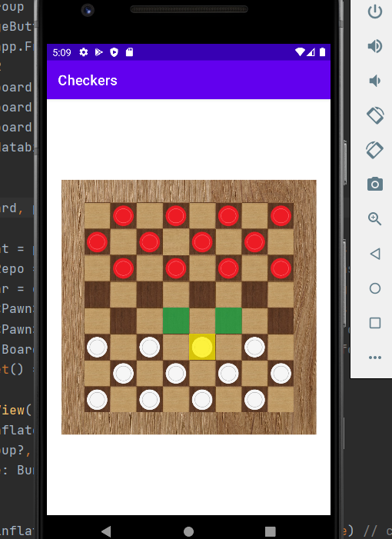The height and width of the screenshot is (539, 392).
Task: Tap the 5:09 clock in status bar
Action: coord(61,52)
